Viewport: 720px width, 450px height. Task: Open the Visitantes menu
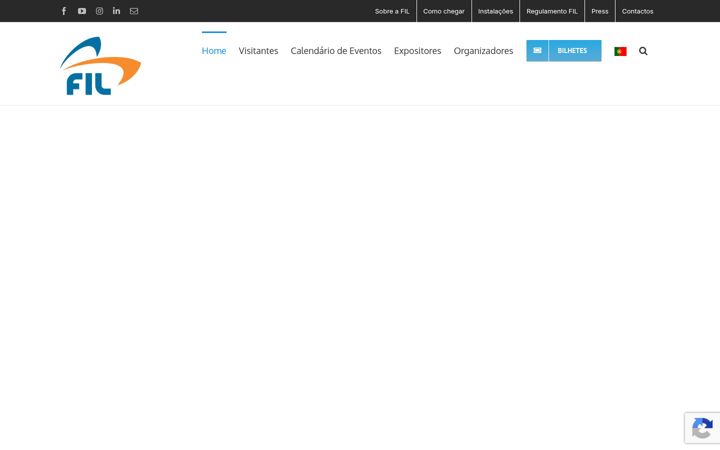[x=258, y=51]
